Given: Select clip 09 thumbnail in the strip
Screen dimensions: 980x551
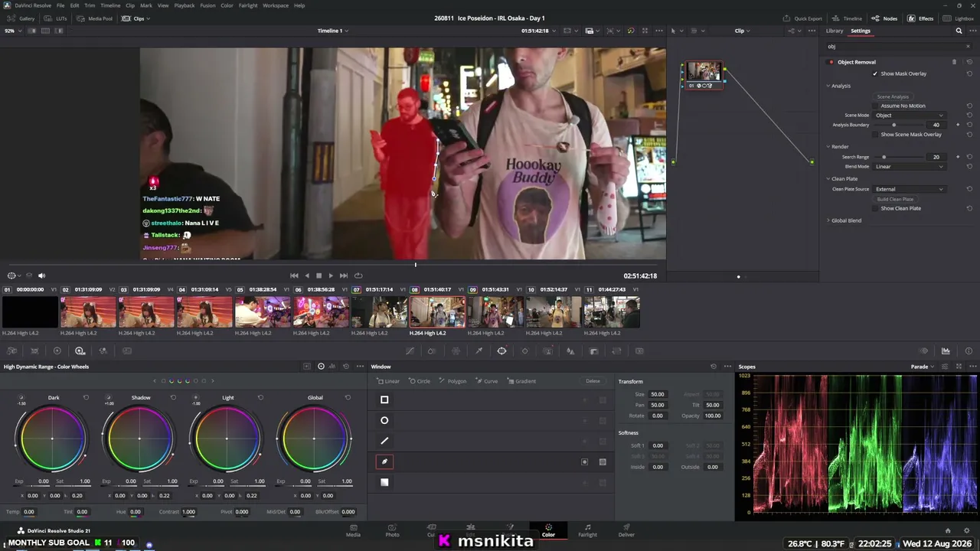Looking at the screenshot, I should coord(495,312).
